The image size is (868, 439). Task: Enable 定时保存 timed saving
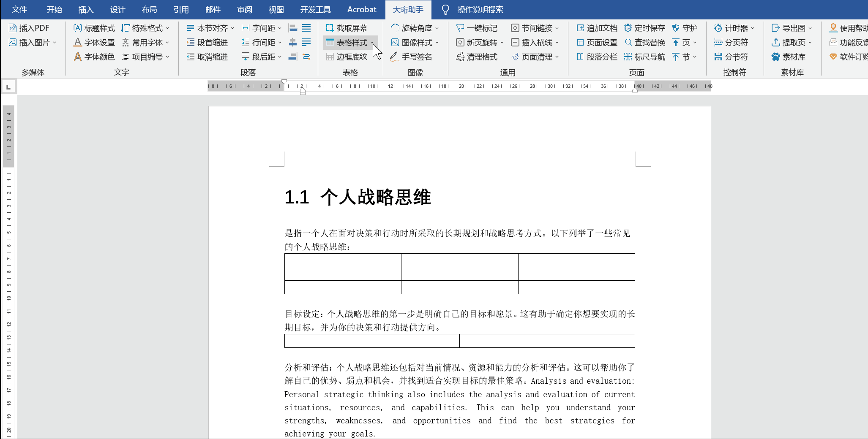tap(644, 28)
